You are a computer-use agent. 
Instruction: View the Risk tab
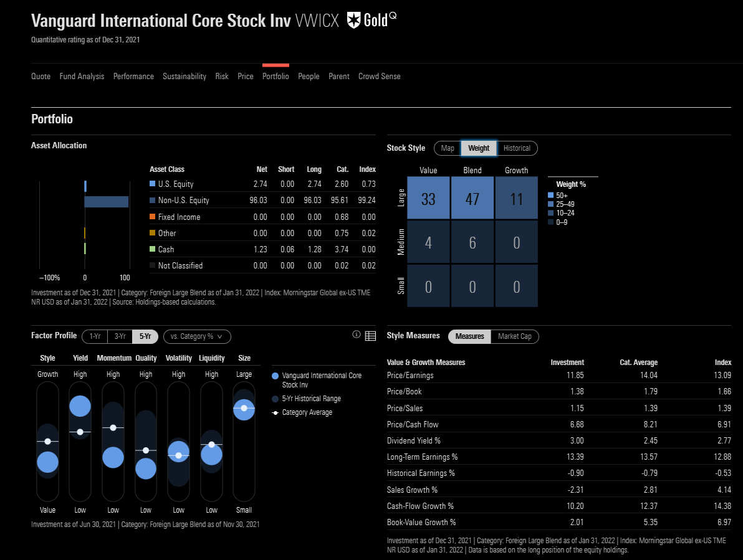pos(222,76)
